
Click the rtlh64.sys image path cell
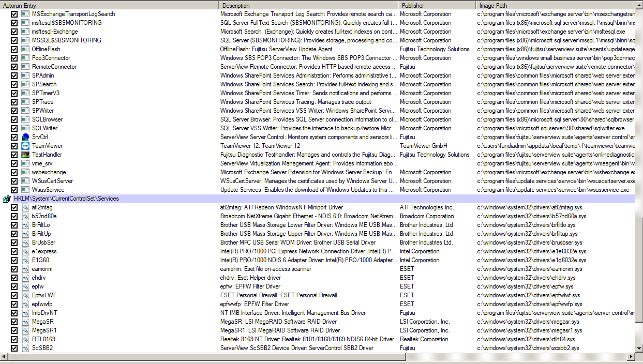tap(526, 339)
